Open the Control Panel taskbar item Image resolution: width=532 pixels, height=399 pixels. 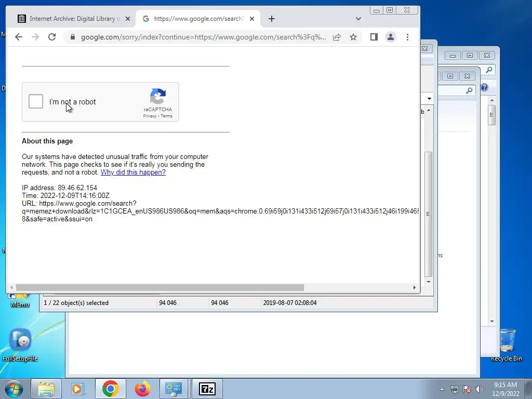click(x=174, y=389)
